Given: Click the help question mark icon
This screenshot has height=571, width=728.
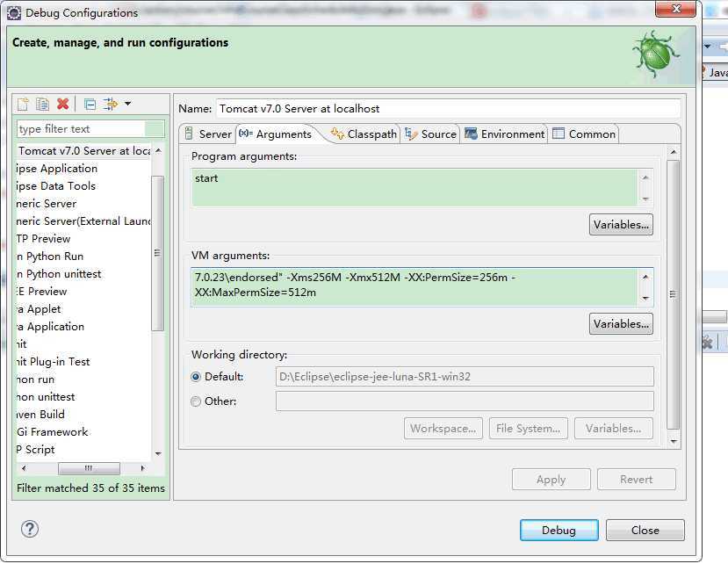Looking at the screenshot, I should click(30, 529).
